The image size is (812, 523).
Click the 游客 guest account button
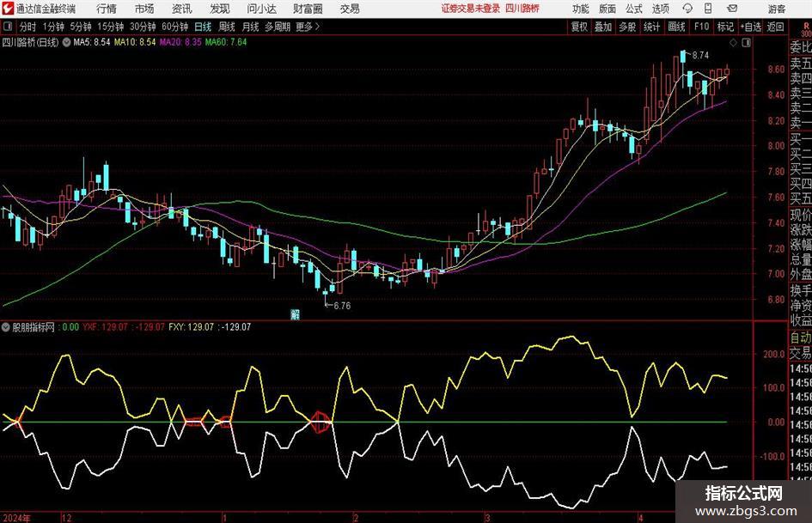click(776, 9)
